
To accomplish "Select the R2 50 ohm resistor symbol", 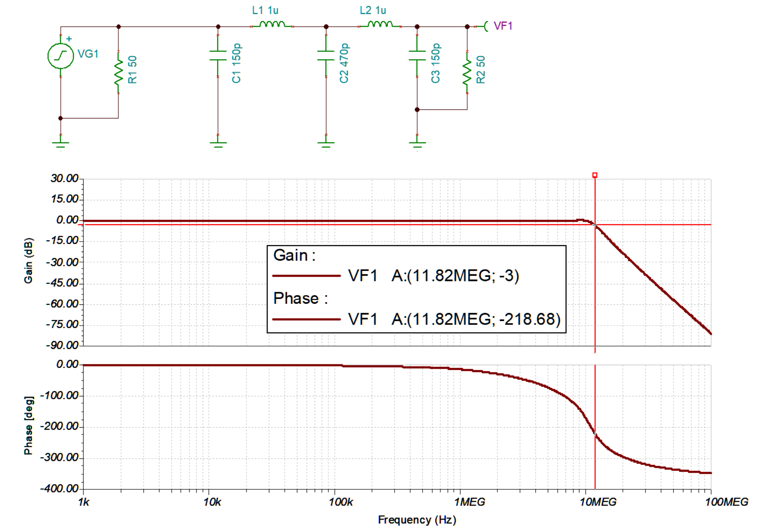I will (x=467, y=72).
